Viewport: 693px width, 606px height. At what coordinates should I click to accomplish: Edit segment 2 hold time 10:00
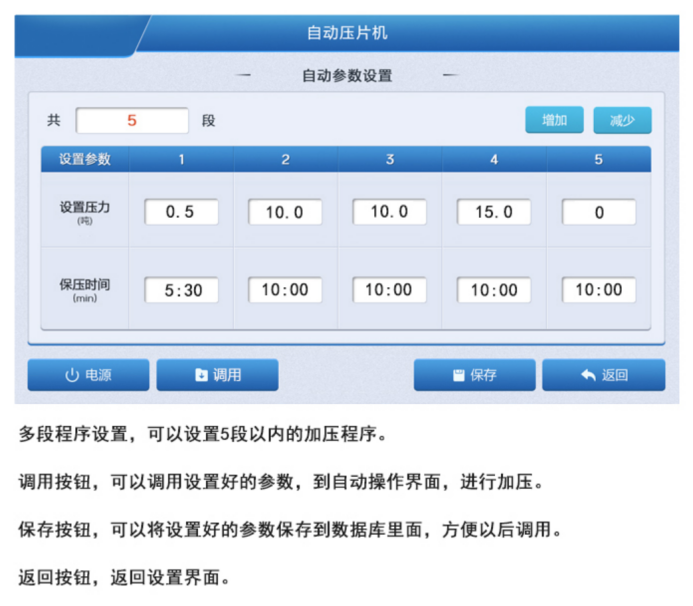point(285,290)
